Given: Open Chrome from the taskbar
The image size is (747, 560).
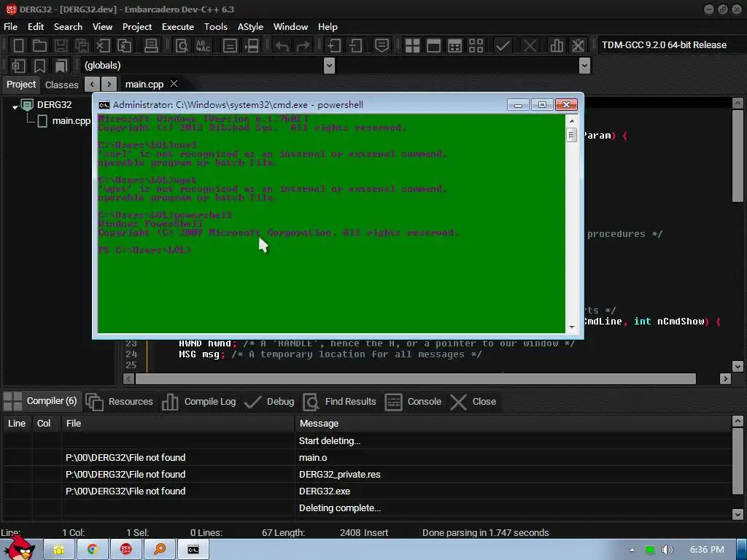Looking at the screenshot, I should pos(93,550).
